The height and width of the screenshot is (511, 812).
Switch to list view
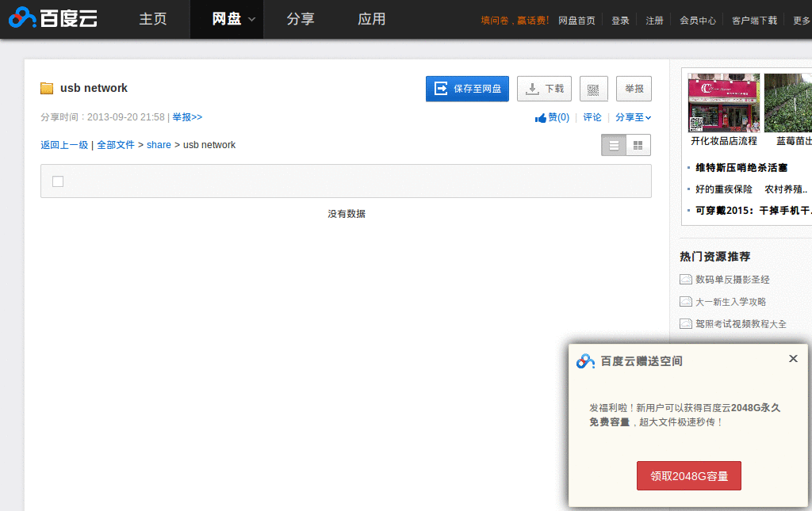[x=614, y=145]
